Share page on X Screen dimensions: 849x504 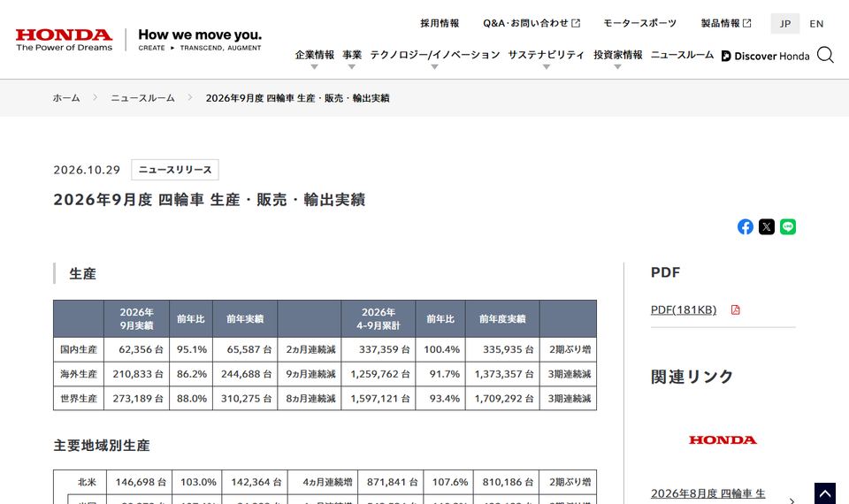766,227
